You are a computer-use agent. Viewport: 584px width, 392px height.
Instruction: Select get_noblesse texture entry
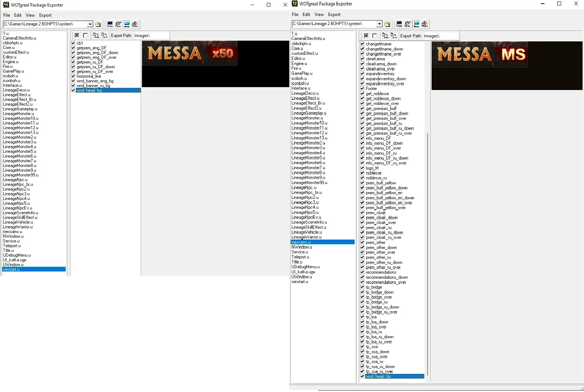(x=377, y=94)
